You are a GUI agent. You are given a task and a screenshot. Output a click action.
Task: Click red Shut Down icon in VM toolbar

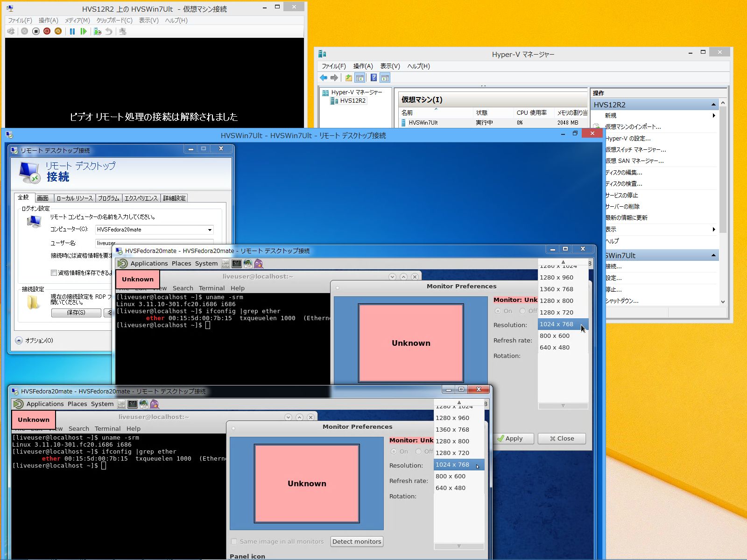(47, 31)
